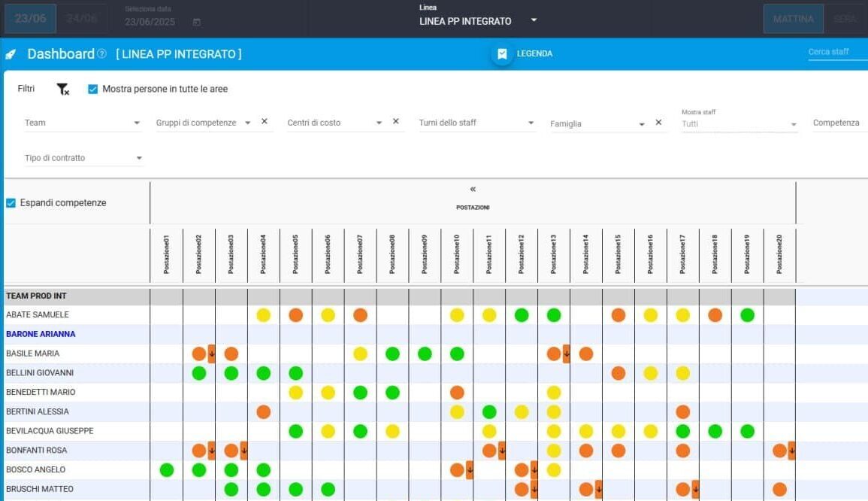Viewport: 868px width, 501px height.
Task: Select the MATTINA shift tab
Action: pyautogui.click(x=794, y=19)
